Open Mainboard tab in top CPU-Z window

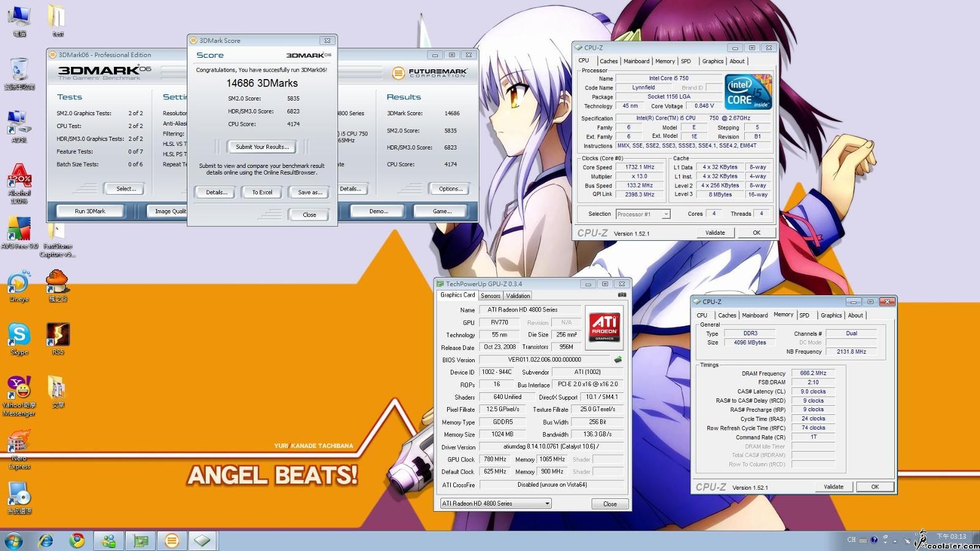pos(636,61)
